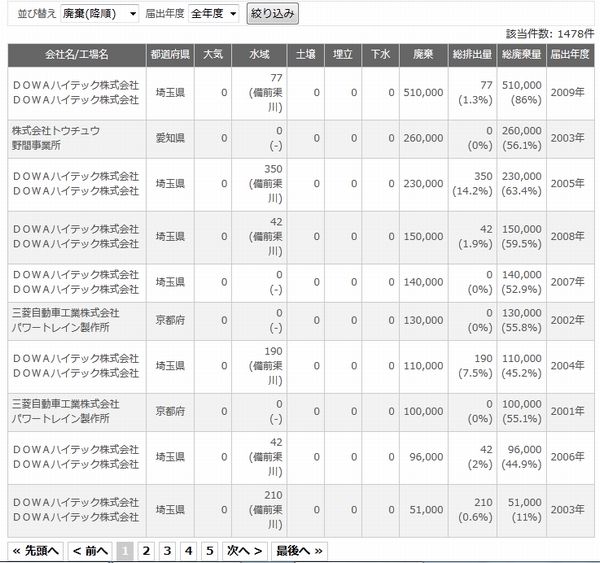
Task: Click the 260,000 廃棄 value cell
Action: [x=423, y=139]
